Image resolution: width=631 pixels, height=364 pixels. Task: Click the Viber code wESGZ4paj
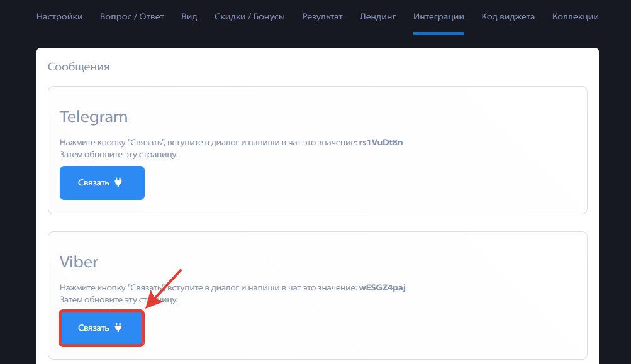click(x=383, y=287)
